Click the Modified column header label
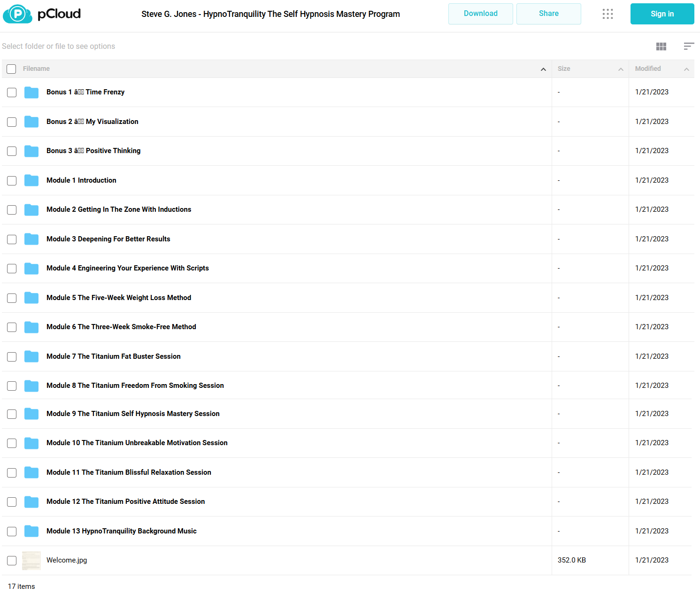The height and width of the screenshot is (594, 700). pos(648,69)
